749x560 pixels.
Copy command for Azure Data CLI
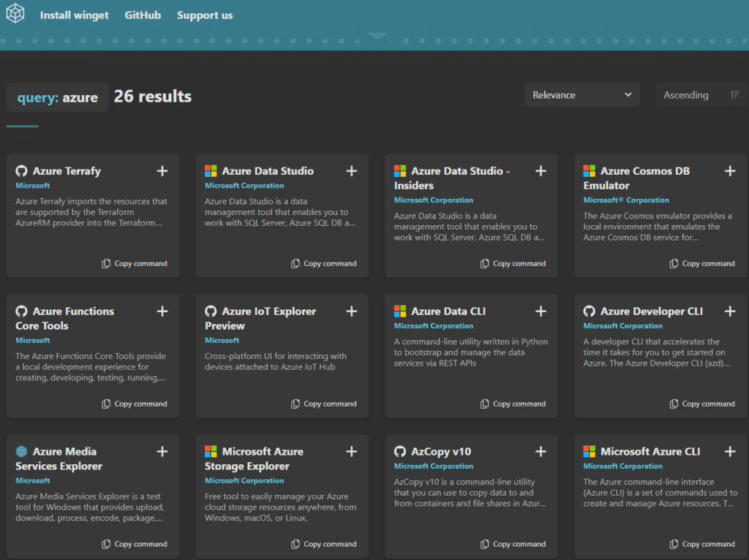pyautogui.click(x=513, y=404)
